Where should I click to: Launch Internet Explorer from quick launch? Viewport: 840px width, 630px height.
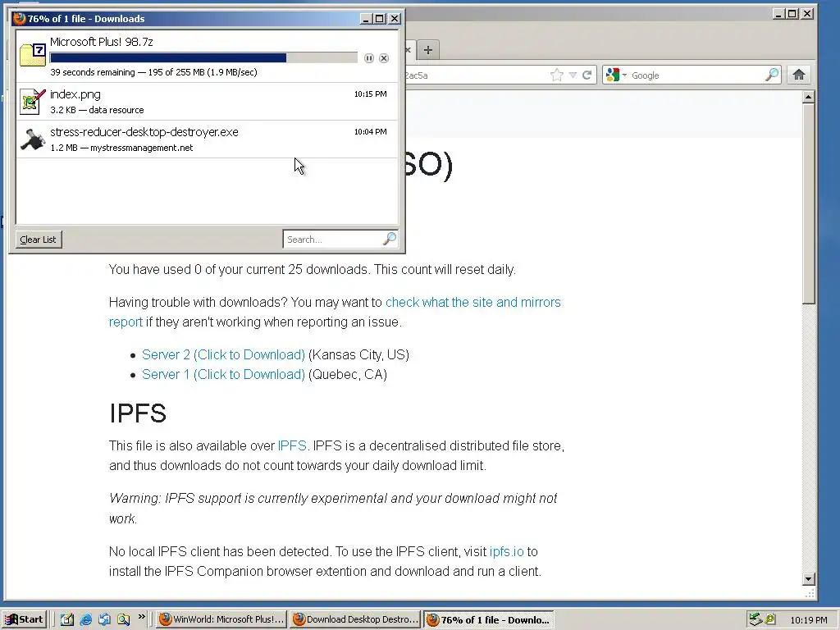click(x=85, y=619)
